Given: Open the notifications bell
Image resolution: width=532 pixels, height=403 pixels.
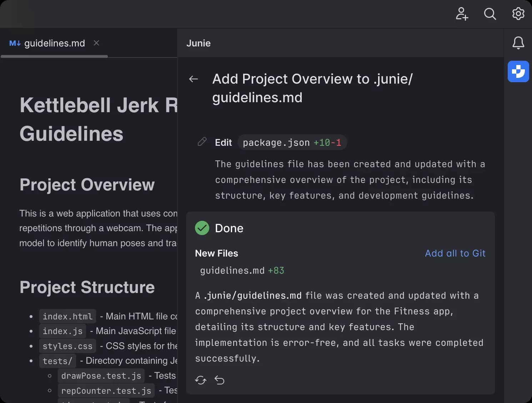Looking at the screenshot, I should 518,43.
